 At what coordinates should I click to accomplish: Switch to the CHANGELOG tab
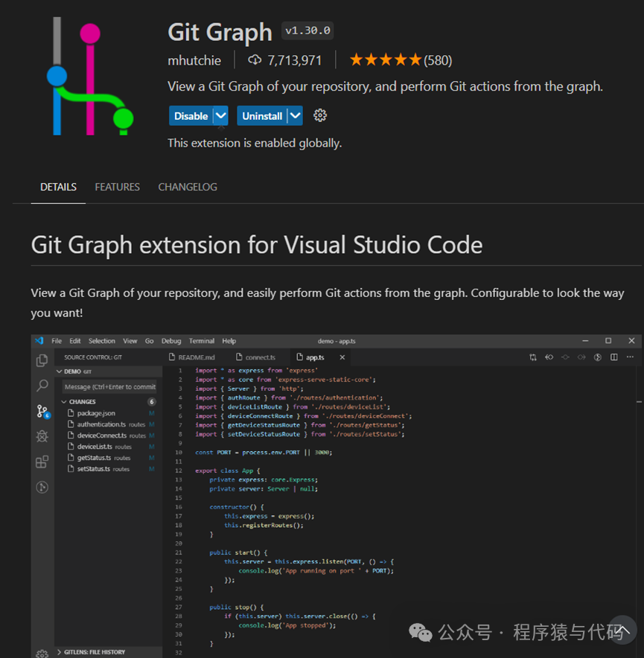pyautogui.click(x=188, y=187)
